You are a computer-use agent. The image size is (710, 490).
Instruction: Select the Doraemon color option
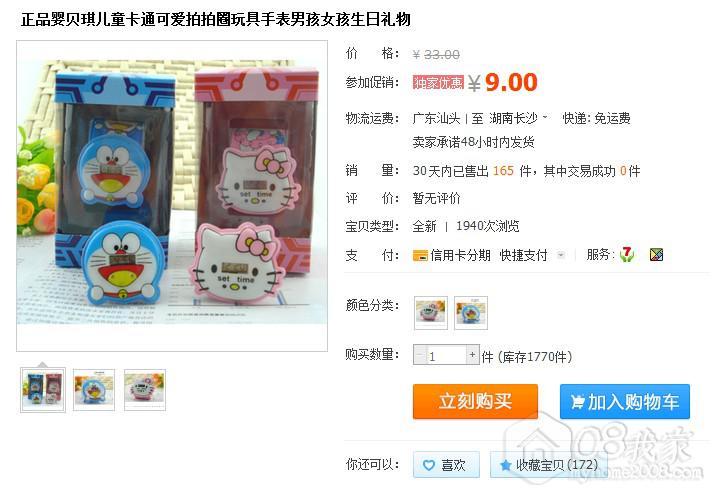pos(471,312)
